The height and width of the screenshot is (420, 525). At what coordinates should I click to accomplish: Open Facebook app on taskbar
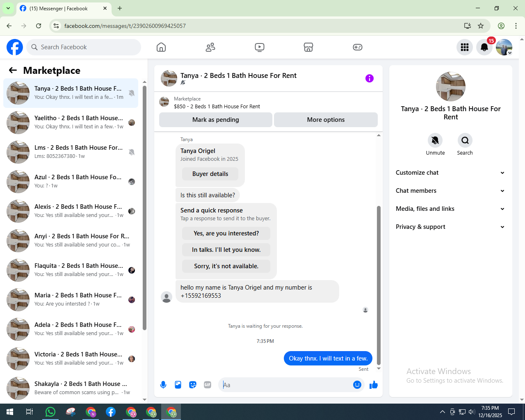(111, 412)
